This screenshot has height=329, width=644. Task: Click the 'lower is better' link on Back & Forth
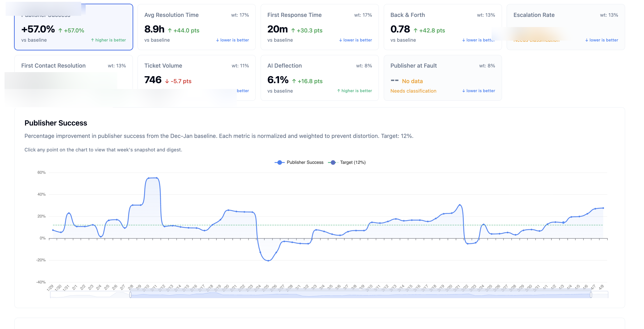pyautogui.click(x=479, y=40)
